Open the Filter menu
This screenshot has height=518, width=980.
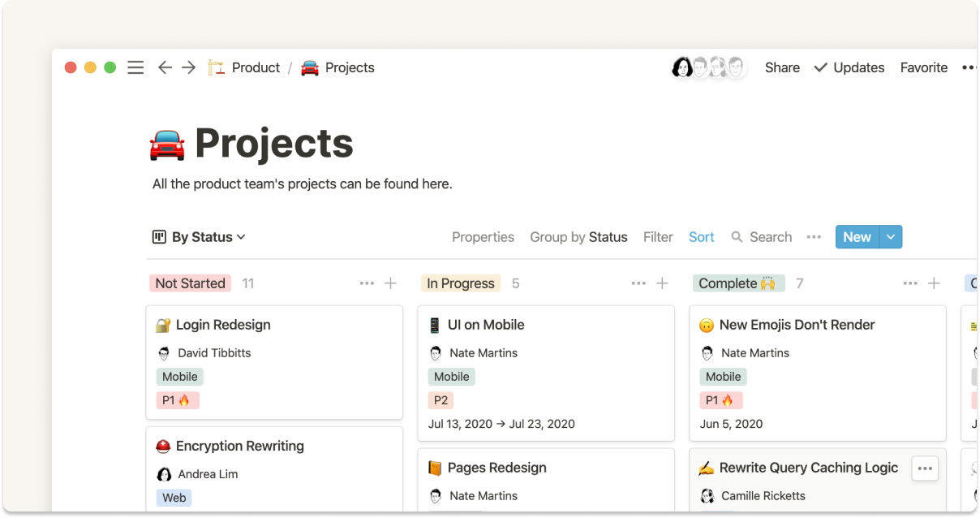[x=658, y=237]
